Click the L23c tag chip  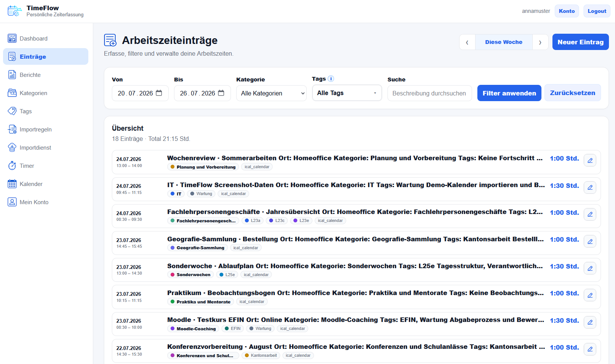tap(277, 221)
